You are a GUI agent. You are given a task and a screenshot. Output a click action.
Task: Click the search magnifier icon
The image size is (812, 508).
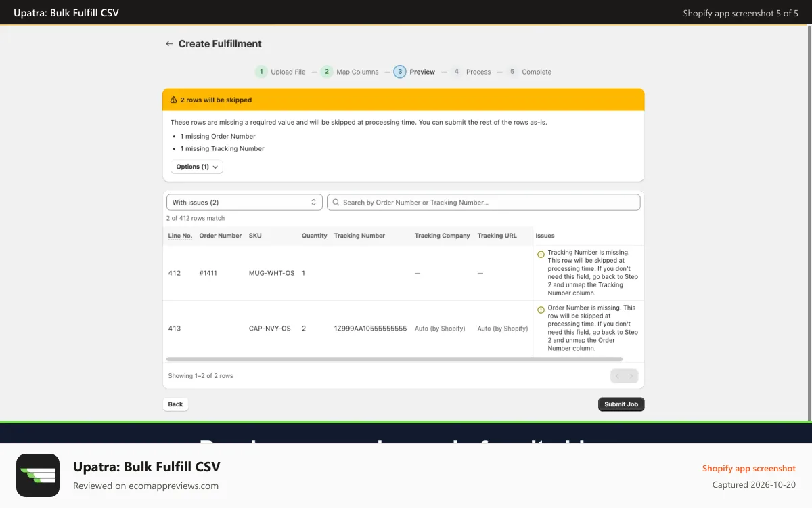[336, 203]
